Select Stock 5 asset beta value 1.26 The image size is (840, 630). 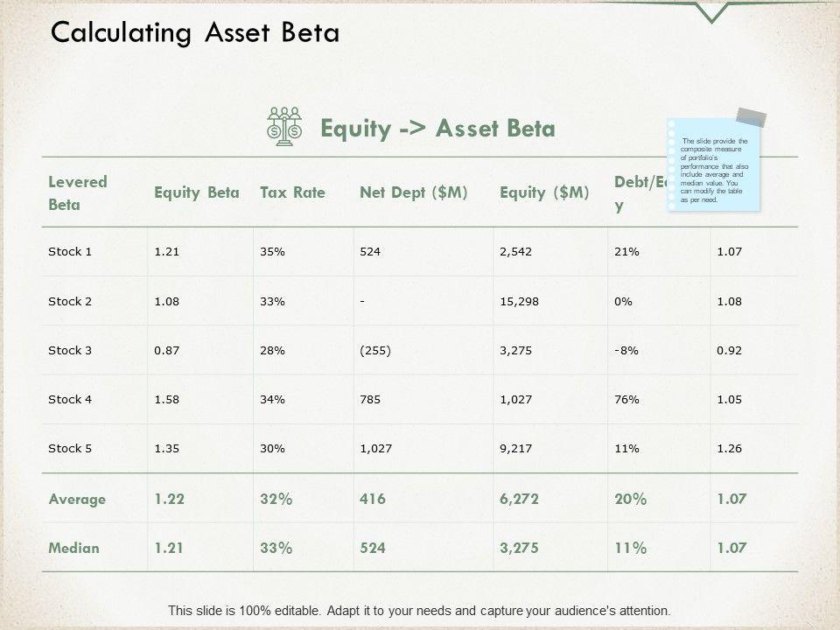pyautogui.click(x=728, y=449)
